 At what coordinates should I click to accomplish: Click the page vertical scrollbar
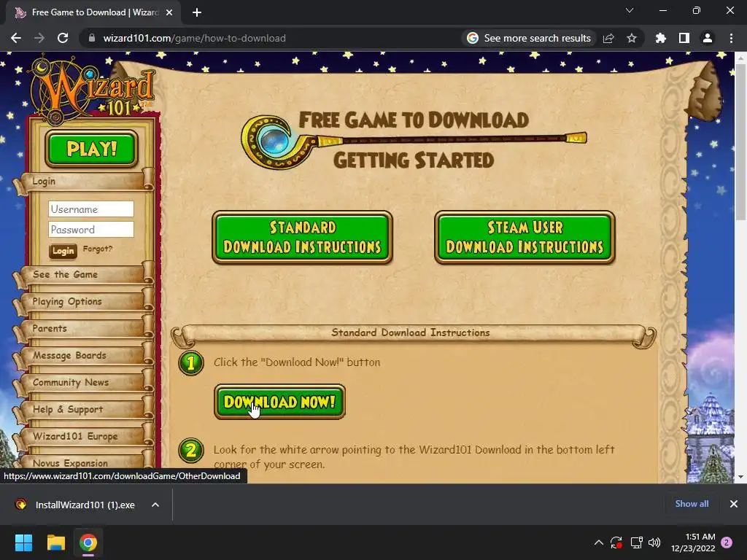pyautogui.click(x=740, y=141)
